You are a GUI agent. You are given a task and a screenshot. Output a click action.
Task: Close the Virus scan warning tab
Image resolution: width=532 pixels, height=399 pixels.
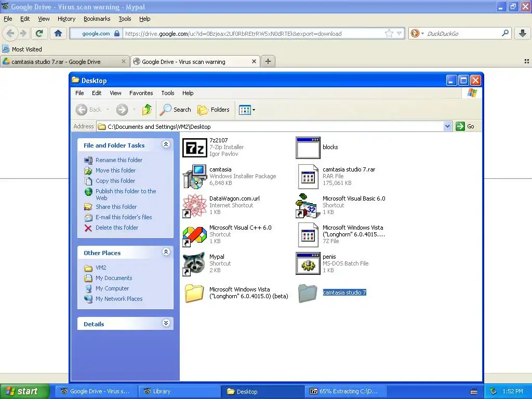[254, 61]
